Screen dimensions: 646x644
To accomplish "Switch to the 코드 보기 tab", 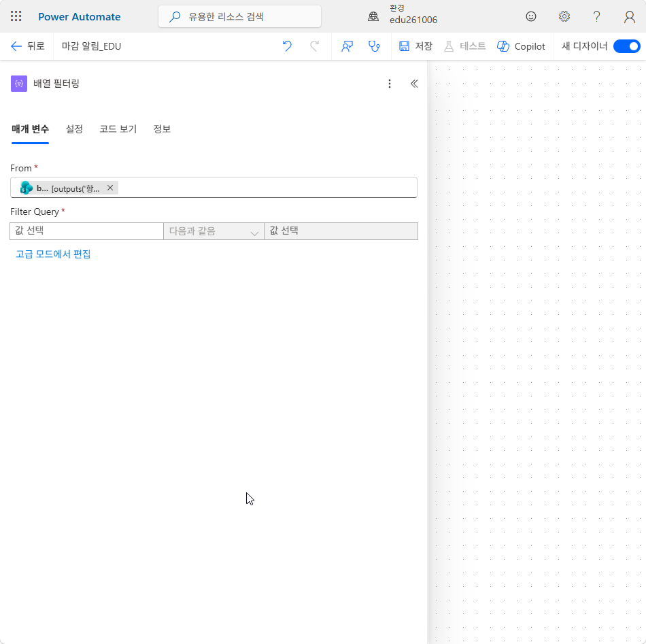I will [118, 129].
